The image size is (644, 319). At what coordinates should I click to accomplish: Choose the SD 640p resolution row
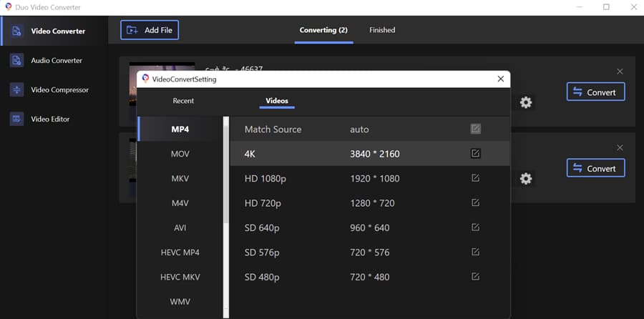click(x=370, y=227)
